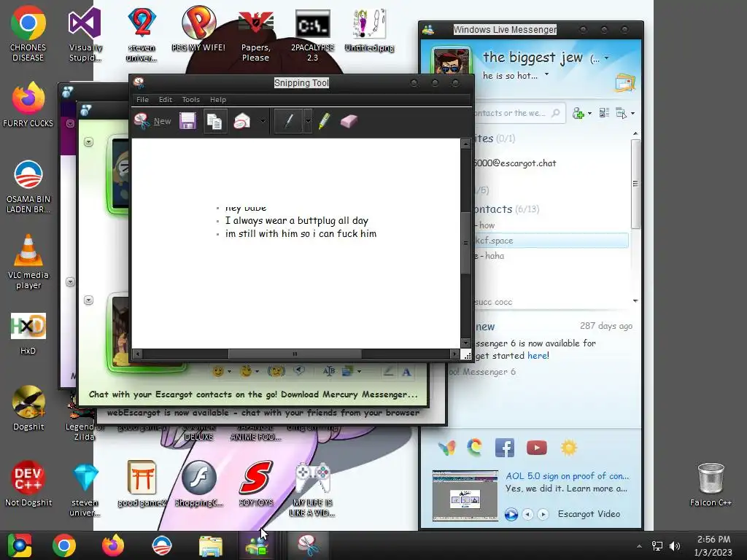Click the 'here!' link in Messenger news
Image resolution: width=747 pixels, height=560 pixels.
coord(538,355)
